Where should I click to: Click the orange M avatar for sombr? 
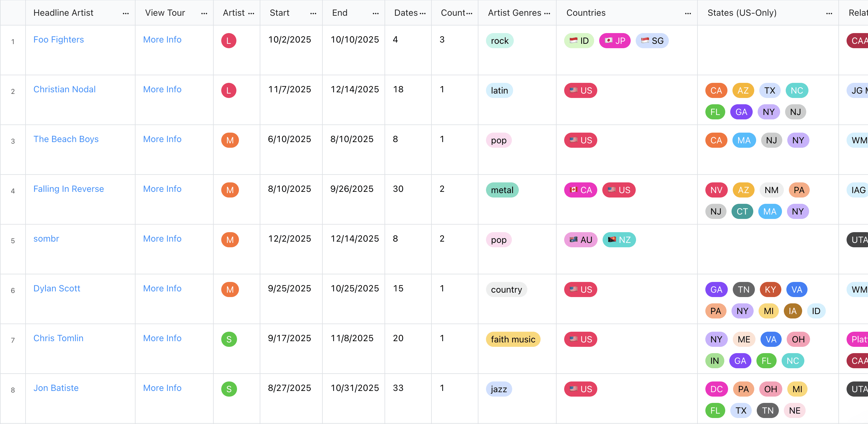pos(230,240)
